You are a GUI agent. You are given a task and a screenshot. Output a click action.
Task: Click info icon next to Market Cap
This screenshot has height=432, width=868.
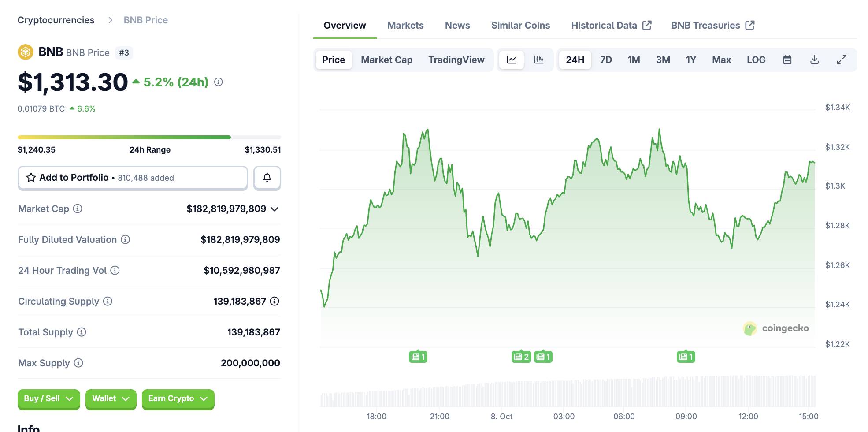click(x=78, y=209)
